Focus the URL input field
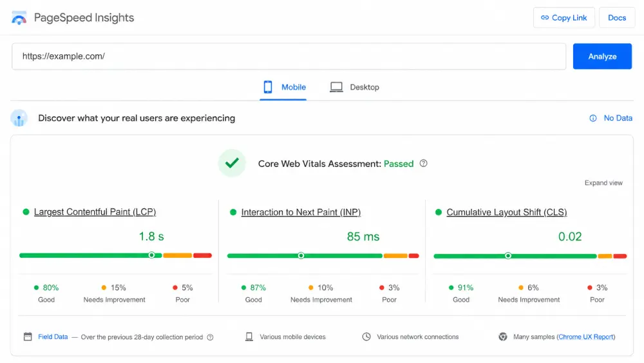644x363 pixels. point(289,56)
